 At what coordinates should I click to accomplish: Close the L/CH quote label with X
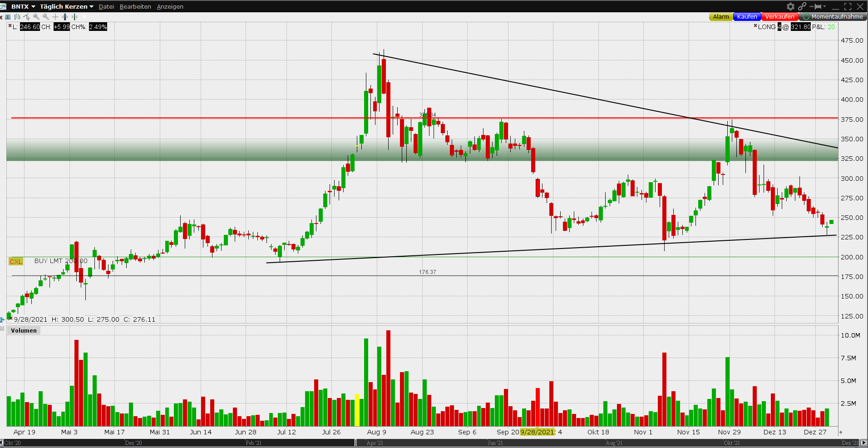point(10,25)
